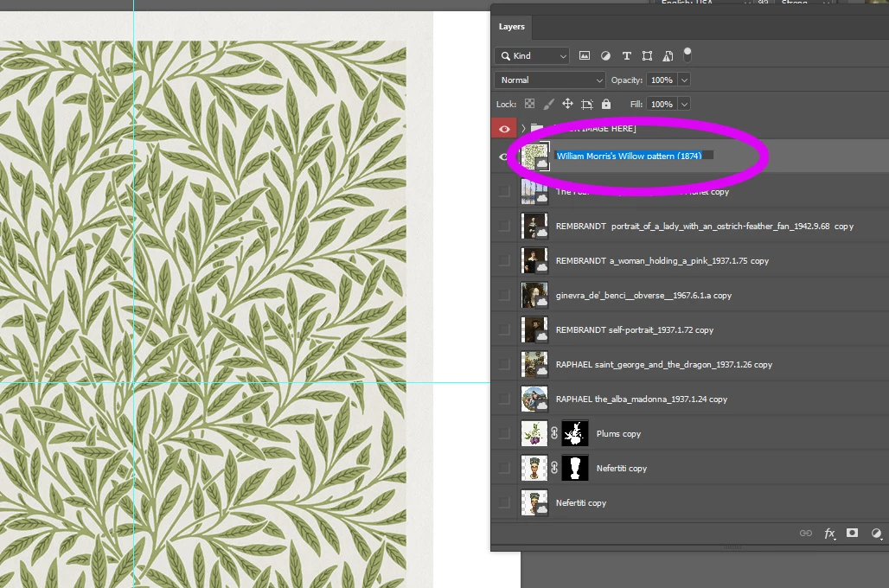Show the bottom Nefertiti copy smart object layer
889x588 pixels.
pyautogui.click(x=503, y=502)
